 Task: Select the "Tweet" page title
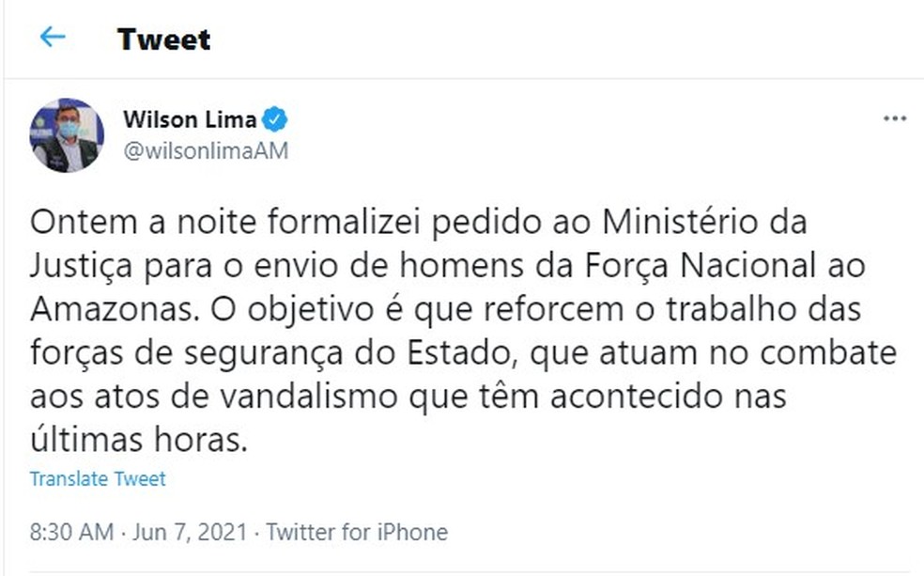tap(162, 39)
